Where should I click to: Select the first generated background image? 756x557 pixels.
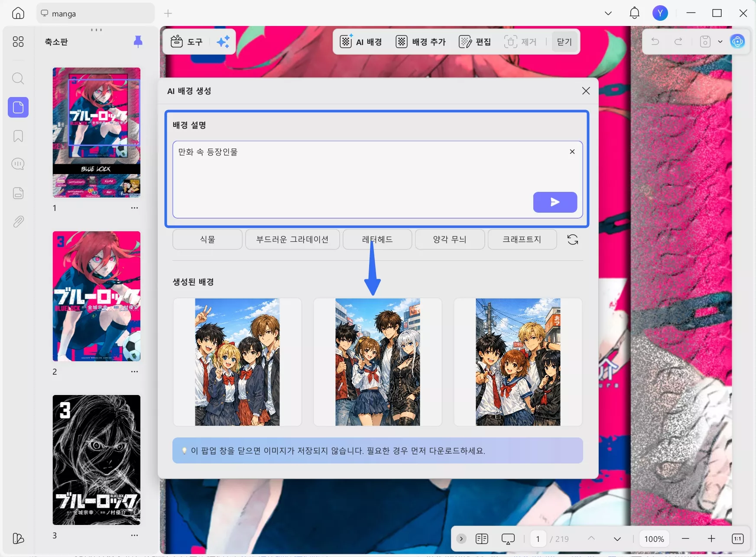pos(237,362)
